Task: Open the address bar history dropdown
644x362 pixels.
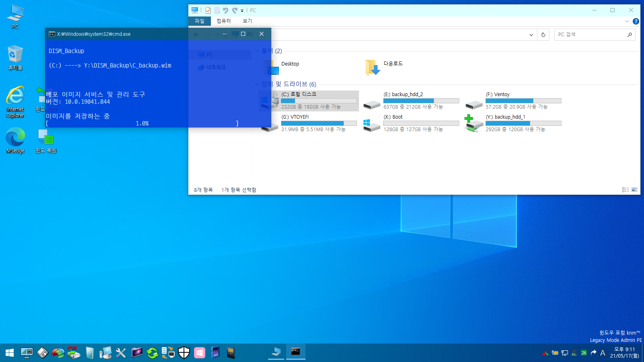Action: 531,35
